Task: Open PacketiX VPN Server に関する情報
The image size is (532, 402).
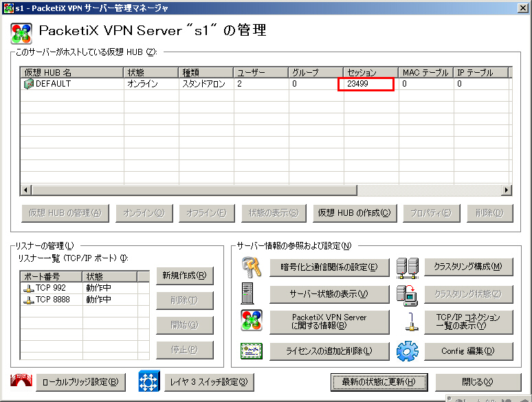Action: tap(329, 322)
